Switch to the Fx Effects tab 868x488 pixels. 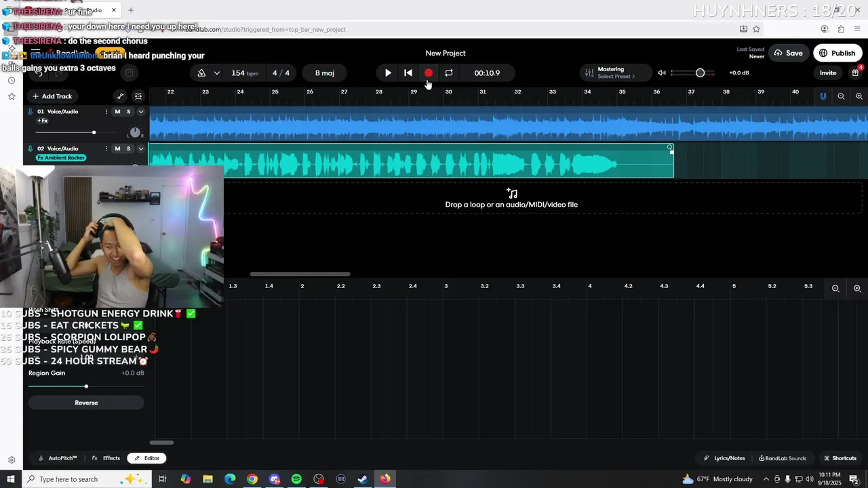click(106, 458)
